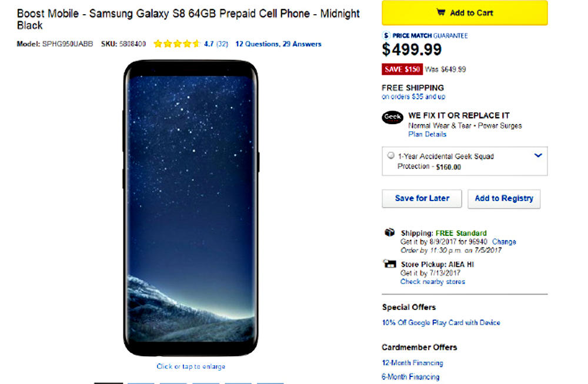
Task: Click the yellow Add to Cart button
Action: point(465,13)
